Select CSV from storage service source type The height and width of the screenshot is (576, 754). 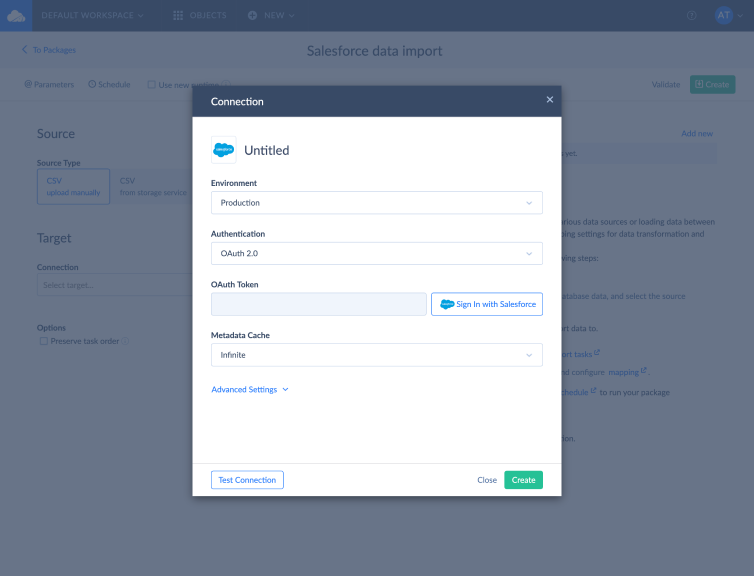click(152, 187)
